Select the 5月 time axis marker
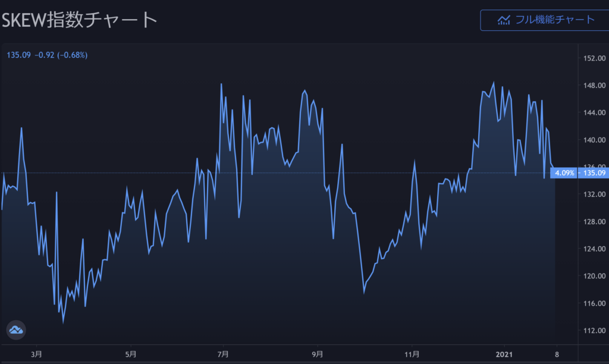The height and width of the screenshot is (364, 609). [x=131, y=353]
